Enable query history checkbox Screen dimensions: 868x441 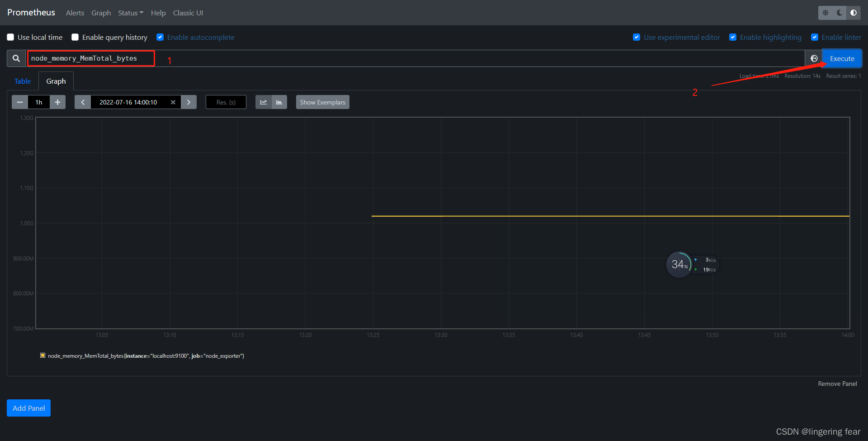[75, 37]
